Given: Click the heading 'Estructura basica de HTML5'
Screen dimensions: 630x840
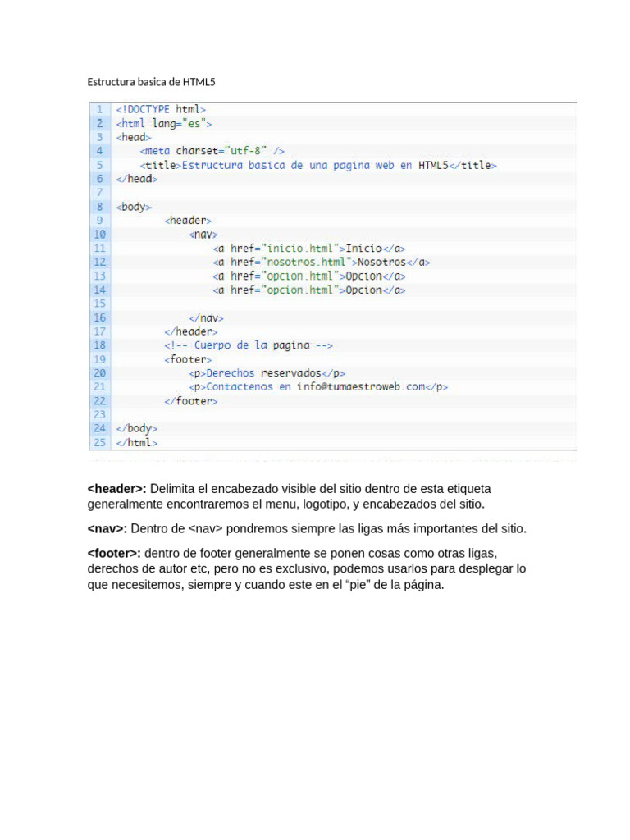Looking at the screenshot, I should click(151, 82).
